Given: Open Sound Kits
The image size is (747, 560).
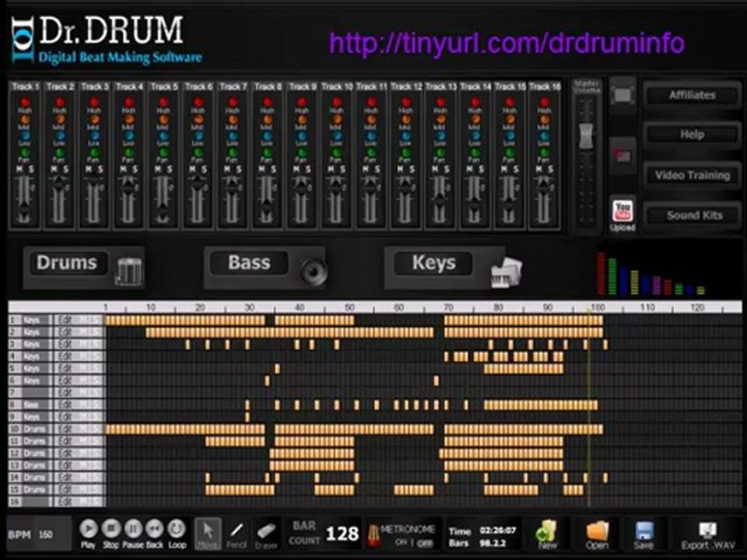Looking at the screenshot, I should [x=693, y=215].
